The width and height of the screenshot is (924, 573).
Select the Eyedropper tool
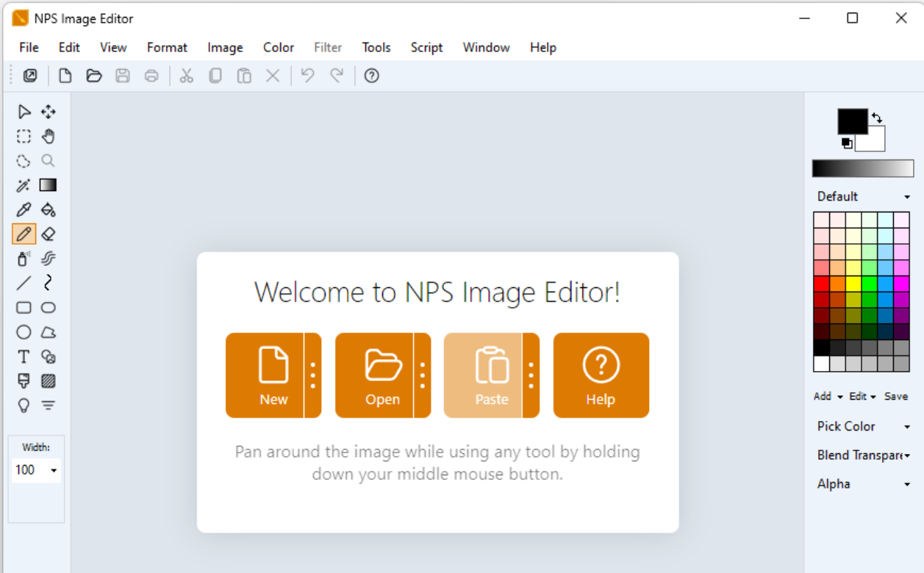click(23, 209)
